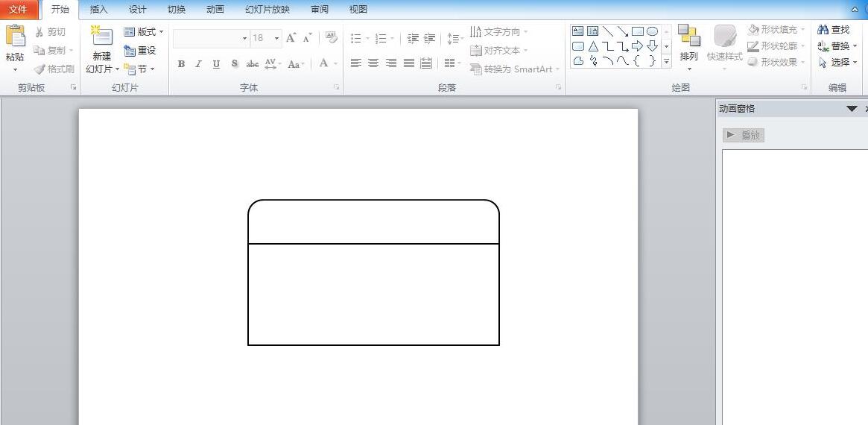Toggle underline text formatting
The image size is (868, 425).
click(216, 64)
